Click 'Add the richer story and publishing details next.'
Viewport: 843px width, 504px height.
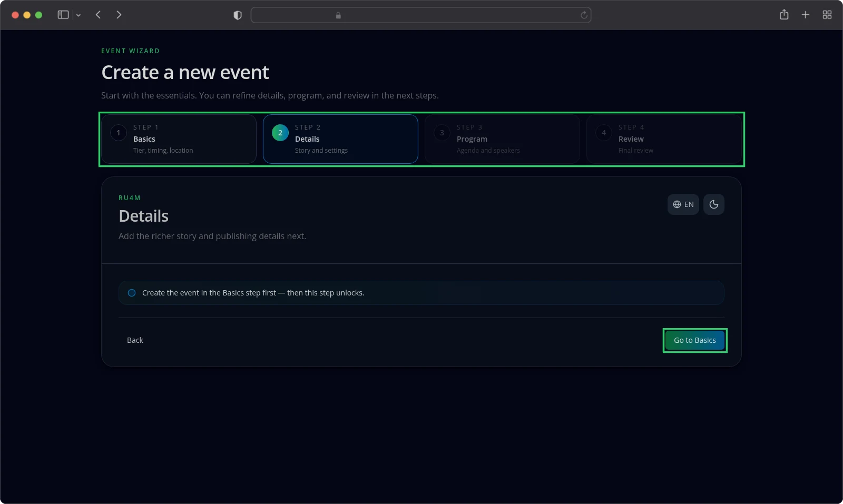pos(212,236)
